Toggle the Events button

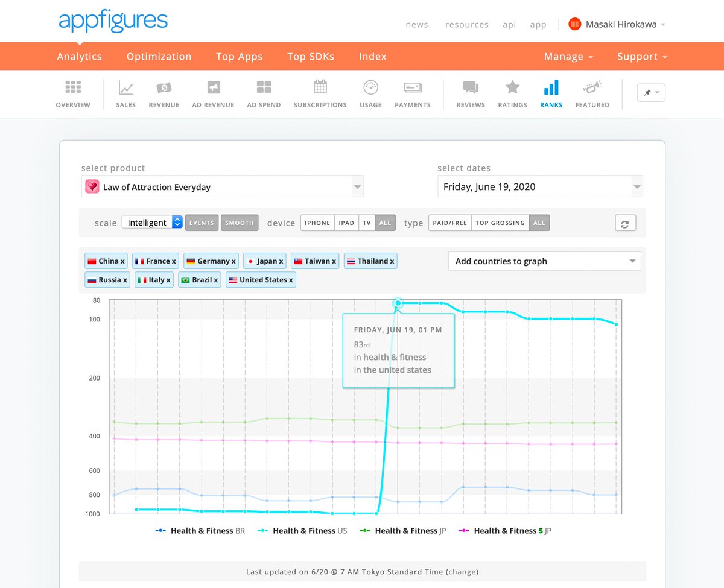[202, 223]
